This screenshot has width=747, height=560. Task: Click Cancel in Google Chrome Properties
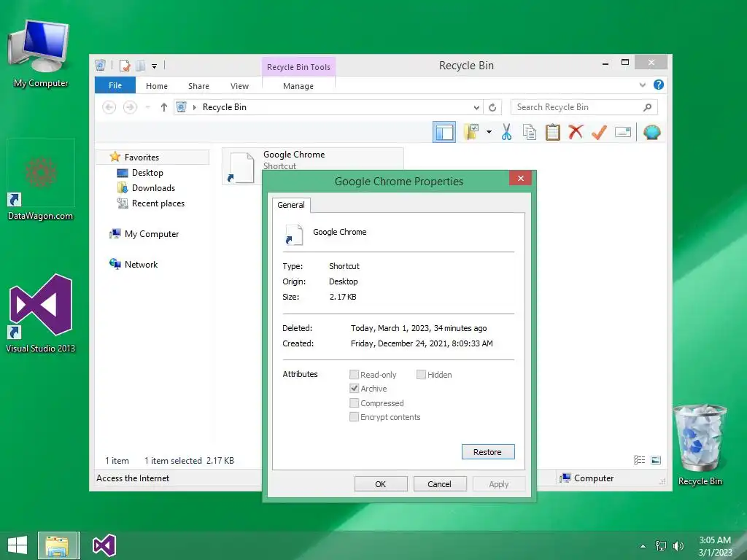(440, 484)
